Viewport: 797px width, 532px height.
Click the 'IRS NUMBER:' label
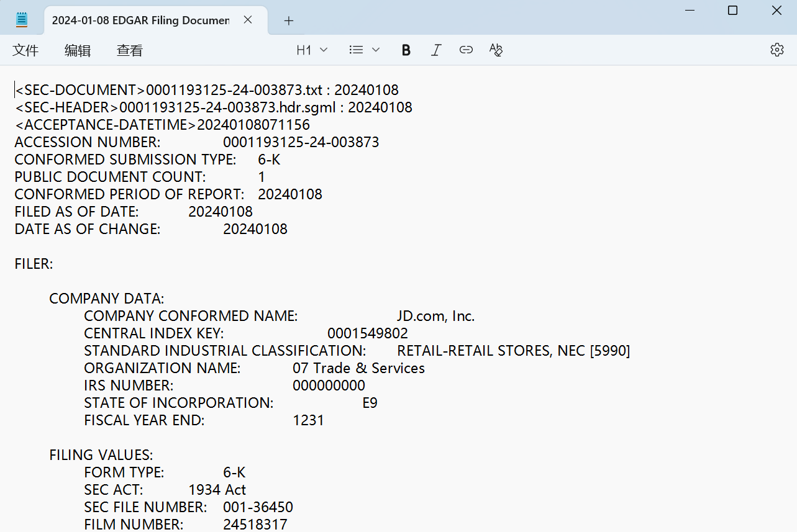pyautogui.click(x=129, y=385)
